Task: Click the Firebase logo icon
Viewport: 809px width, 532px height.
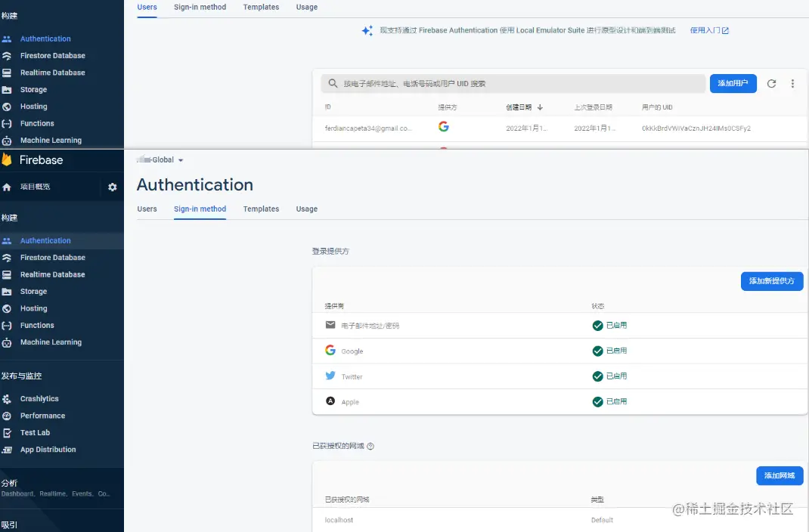Action: click(7, 160)
